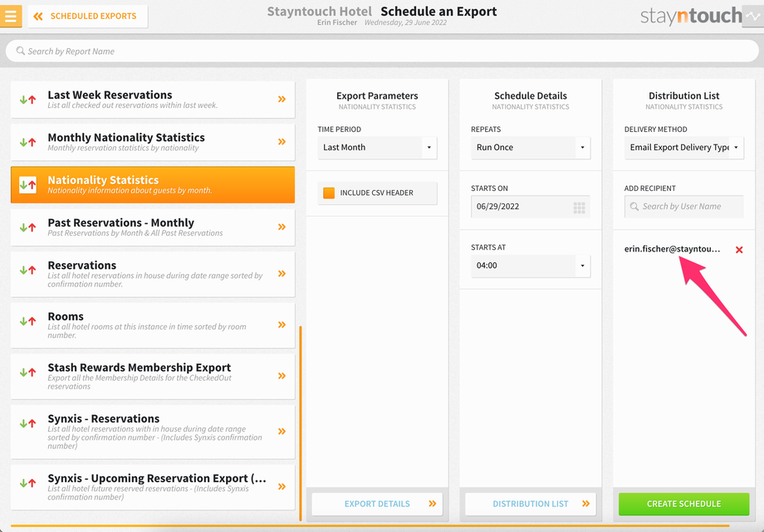The height and width of the screenshot is (532, 764).
Task: Click the Distribution List button
Action: tap(530, 504)
